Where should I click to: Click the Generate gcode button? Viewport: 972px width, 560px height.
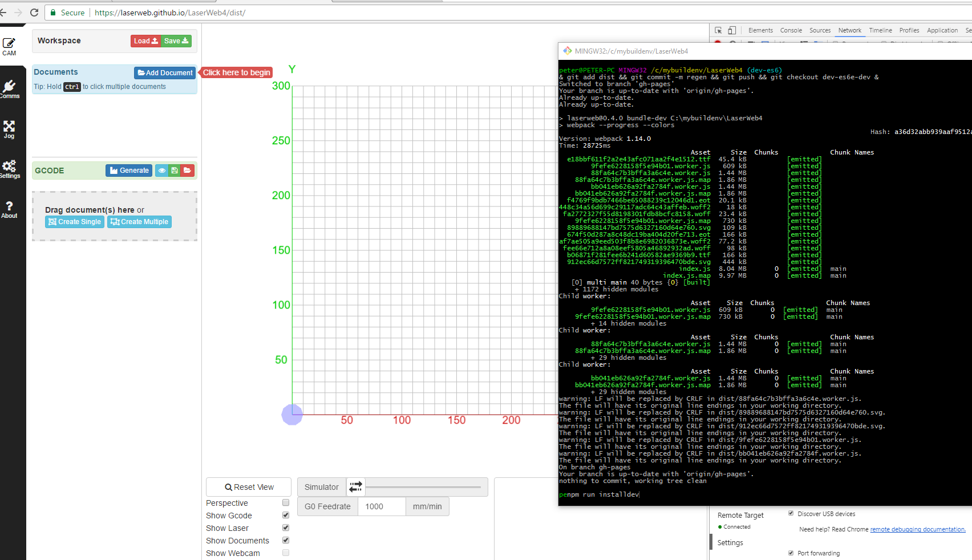coord(129,171)
